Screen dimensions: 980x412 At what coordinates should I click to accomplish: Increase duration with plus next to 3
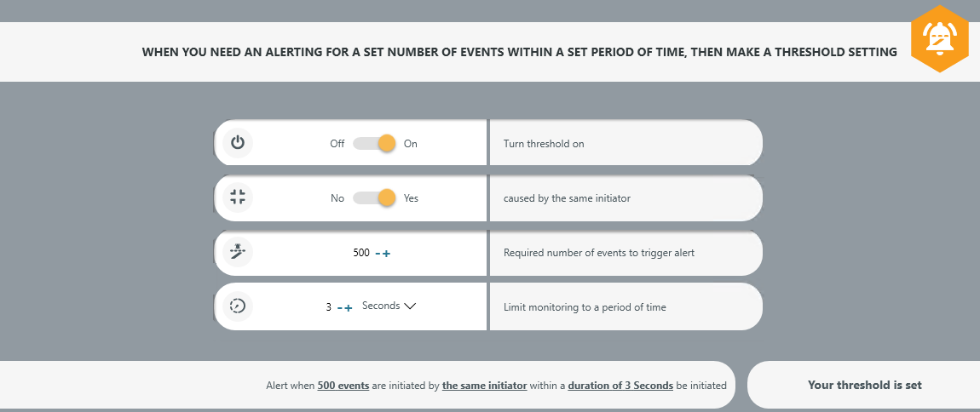(349, 307)
